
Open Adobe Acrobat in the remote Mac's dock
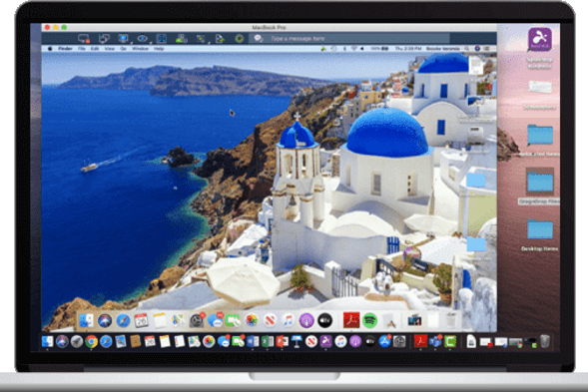[351, 320]
